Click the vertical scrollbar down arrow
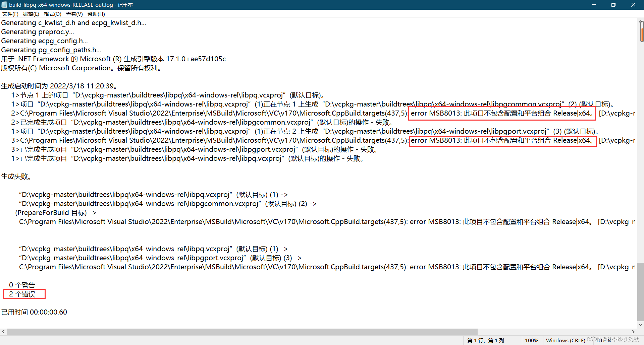 pos(641,324)
